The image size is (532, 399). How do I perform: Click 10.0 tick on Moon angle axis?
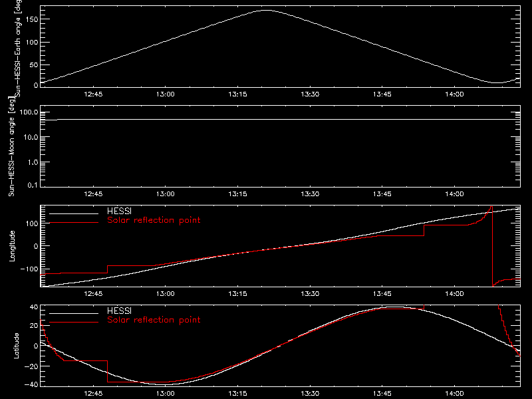coord(31,137)
